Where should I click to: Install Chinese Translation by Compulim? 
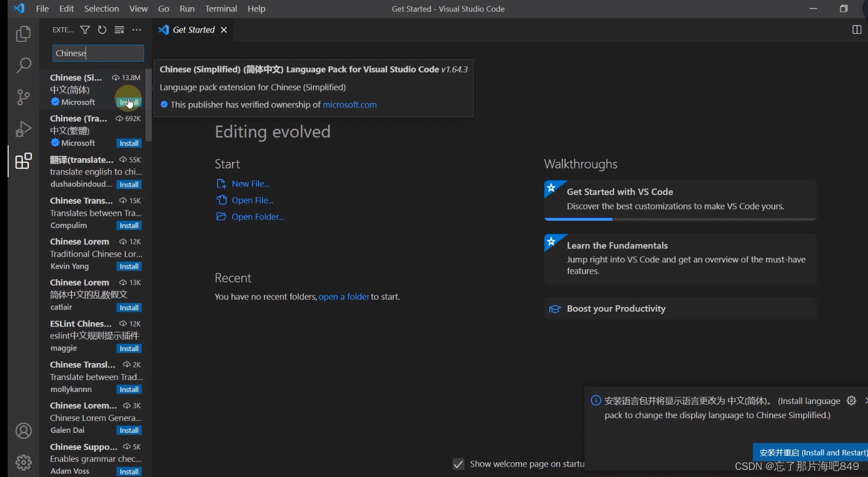pos(129,226)
